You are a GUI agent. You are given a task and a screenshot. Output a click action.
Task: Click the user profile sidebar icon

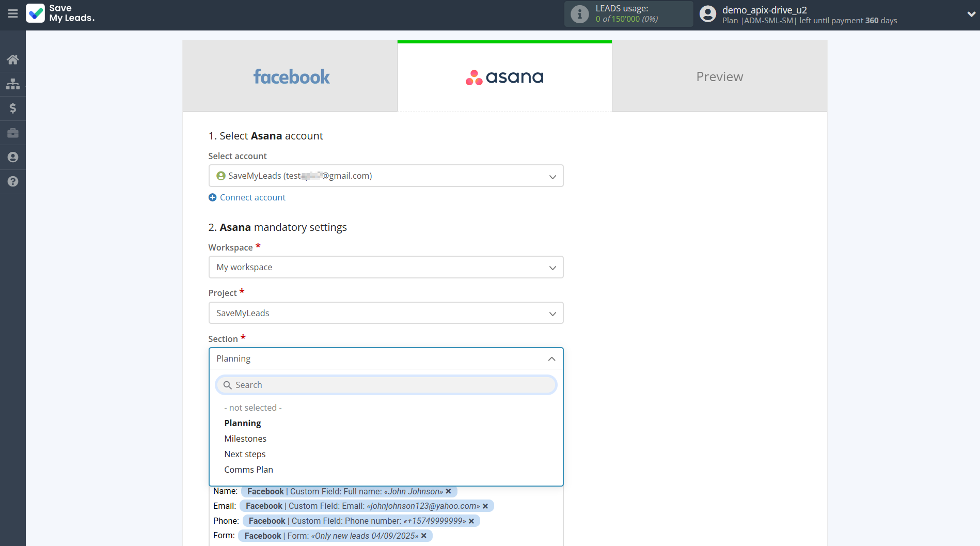[x=13, y=157]
